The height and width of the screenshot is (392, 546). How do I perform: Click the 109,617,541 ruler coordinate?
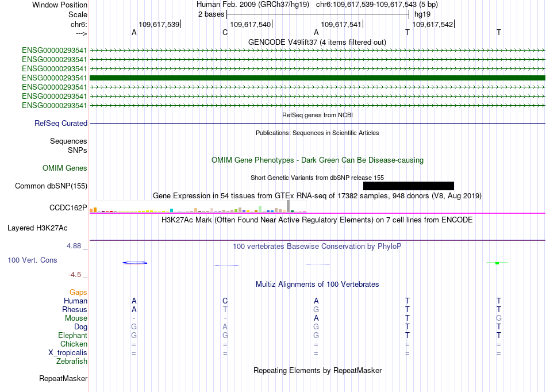click(x=341, y=24)
